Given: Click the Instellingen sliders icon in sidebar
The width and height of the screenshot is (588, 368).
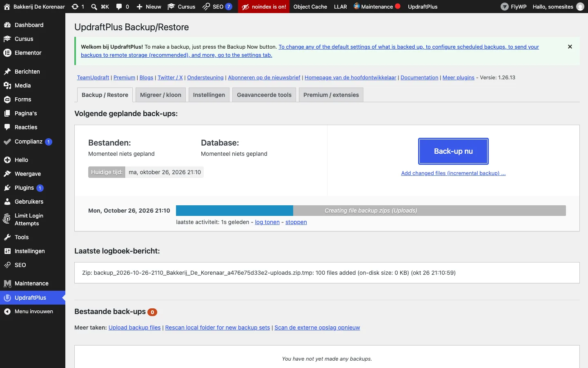Looking at the screenshot, I should [x=7, y=251].
